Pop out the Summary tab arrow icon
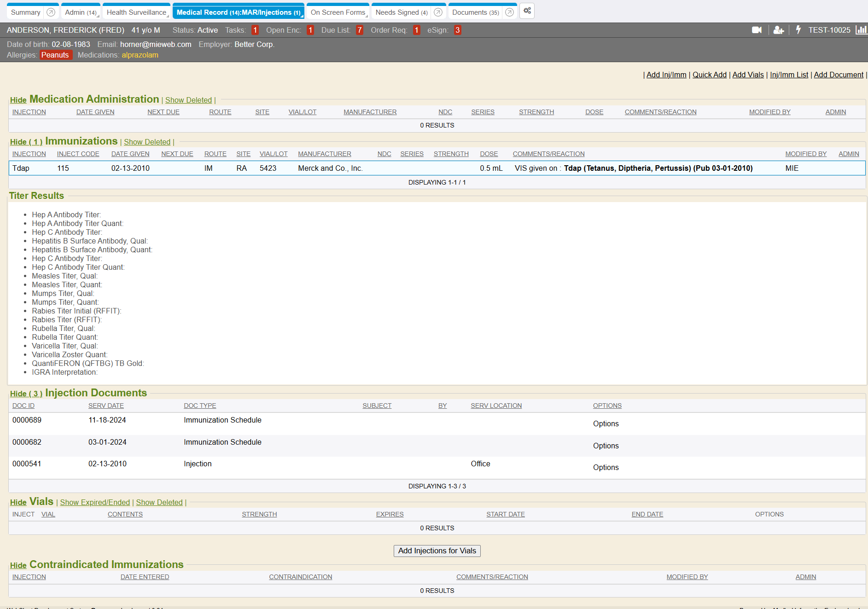The width and height of the screenshot is (868, 609). (x=51, y=12)
